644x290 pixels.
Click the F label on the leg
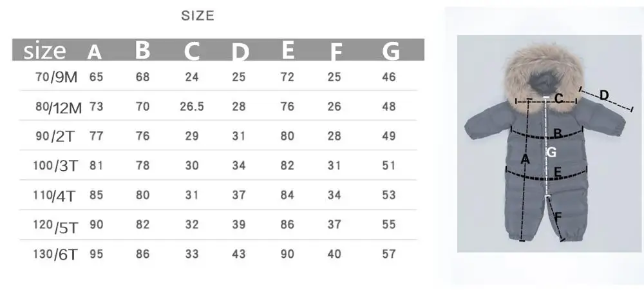[558, 217]
